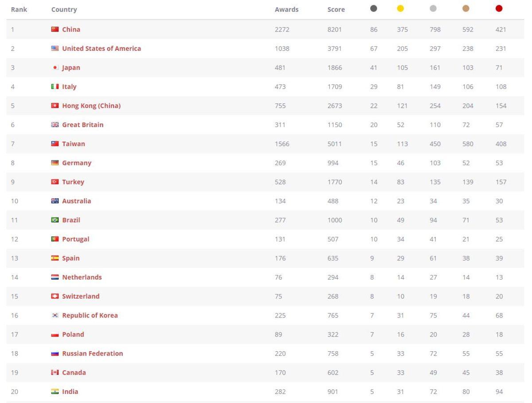This screenshot has width=532, height=403.
Task: Click the red award circle header
Action: coord(499,8)
